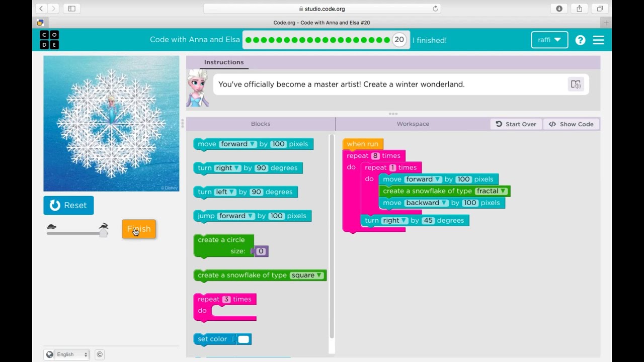The width and height of the screenshot is (644, 362).
Task: Click Safari share icon
Action: click(x=579, y=9)
